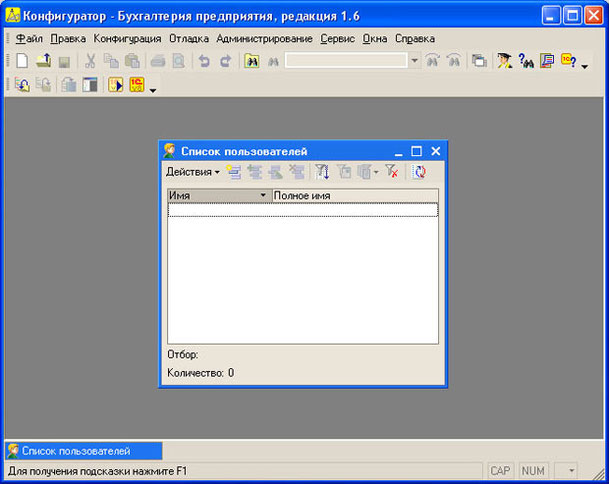The height and width of the screenshot is (484, 609).
Task: Open the Конфигурация menu
Action: 127,39
